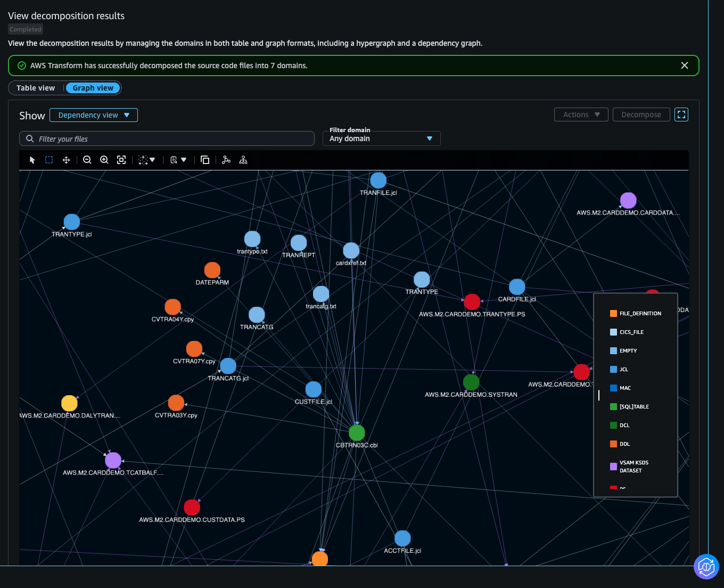
Task: Zoom in on the graph
Action: coord(104,160)
